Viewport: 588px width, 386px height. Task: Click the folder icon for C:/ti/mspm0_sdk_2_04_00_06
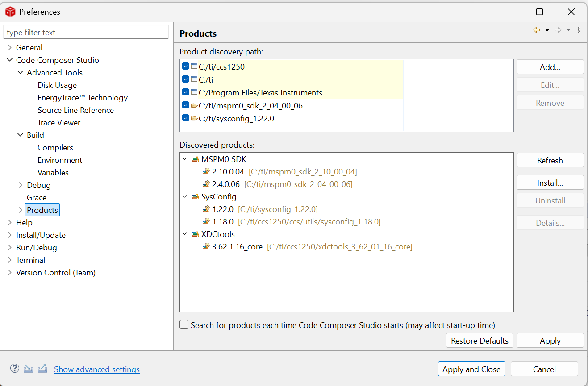tap(194, 106)
